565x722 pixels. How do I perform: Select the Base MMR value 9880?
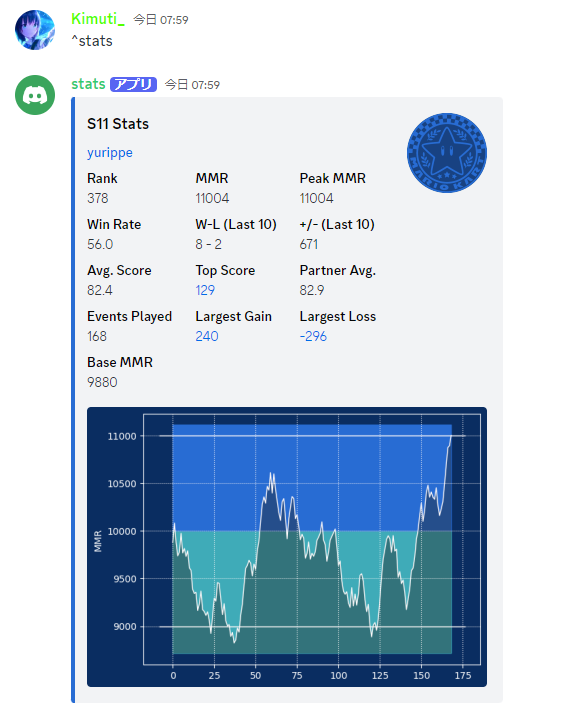(x=102, y=382)
